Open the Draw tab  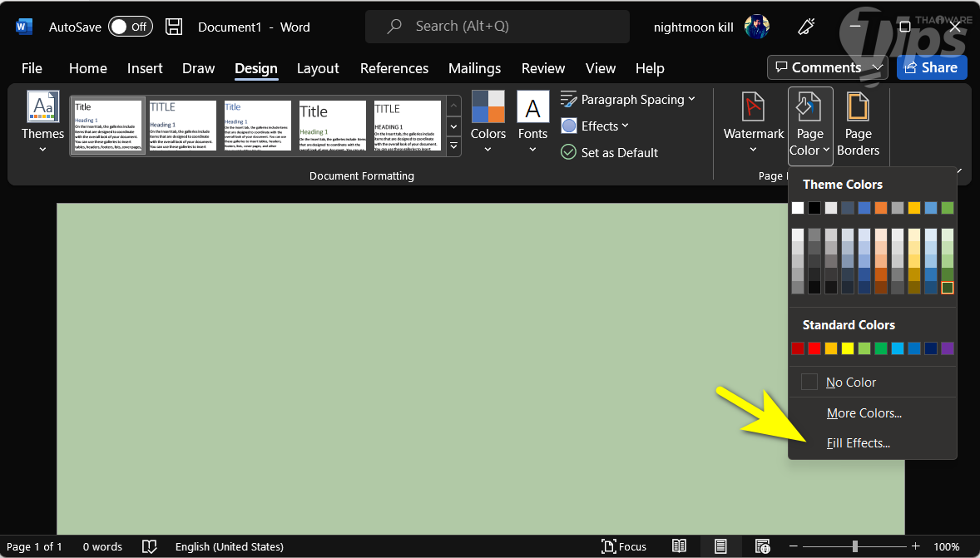pyautogui.click(x=199, y=68)
